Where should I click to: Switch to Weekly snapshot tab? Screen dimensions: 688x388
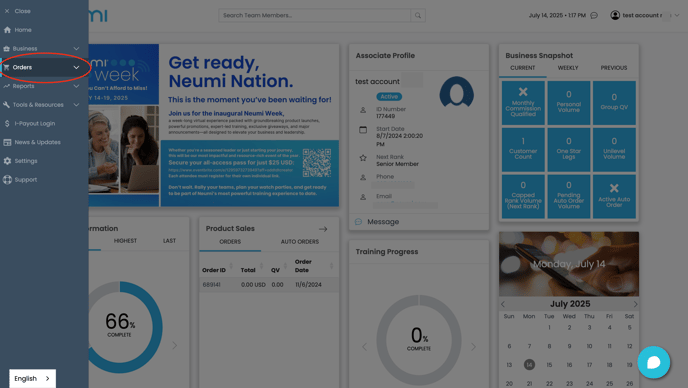pos(568,68)
